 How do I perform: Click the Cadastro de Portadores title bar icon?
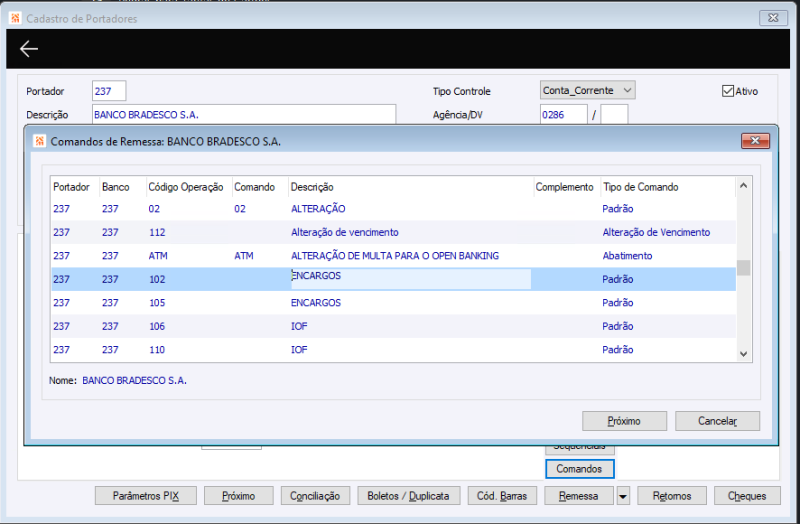coord(15,18)
